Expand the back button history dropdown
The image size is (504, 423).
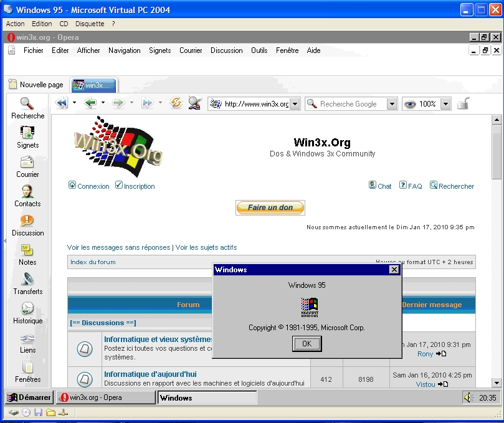tap(103, 103)
